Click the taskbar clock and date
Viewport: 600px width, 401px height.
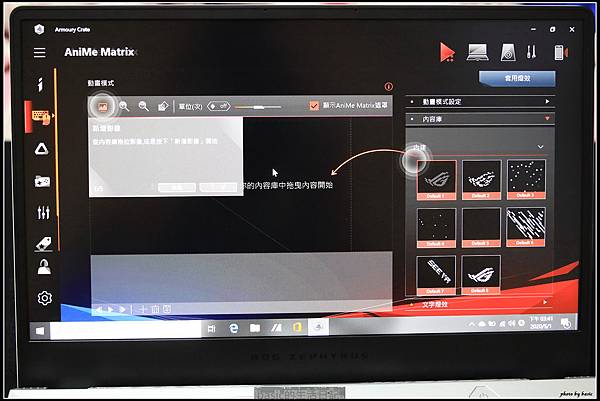pyautogui.click(x=541, y=323)
